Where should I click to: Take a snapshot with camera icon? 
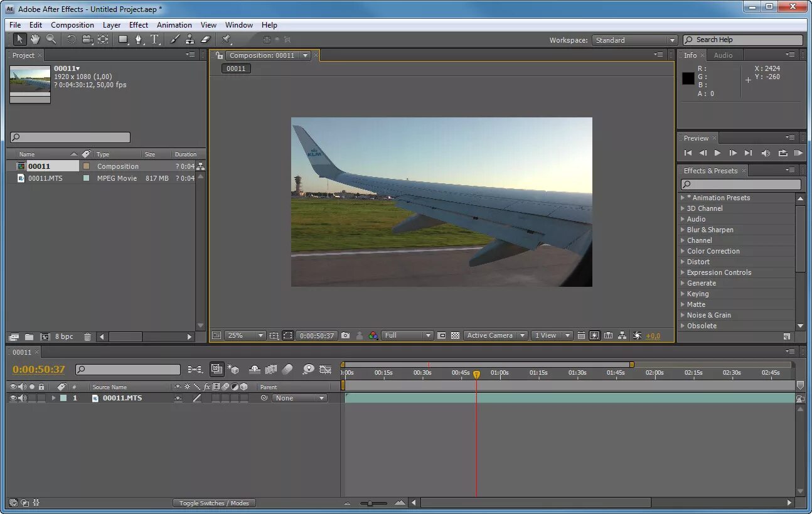point(345,336)
